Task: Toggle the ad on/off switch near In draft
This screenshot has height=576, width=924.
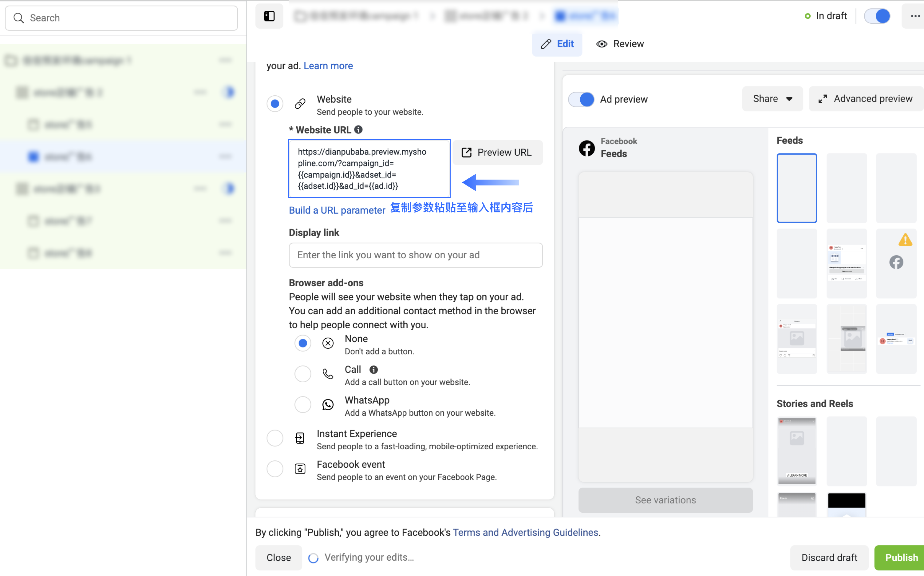Action: click(x=877, y=16)
